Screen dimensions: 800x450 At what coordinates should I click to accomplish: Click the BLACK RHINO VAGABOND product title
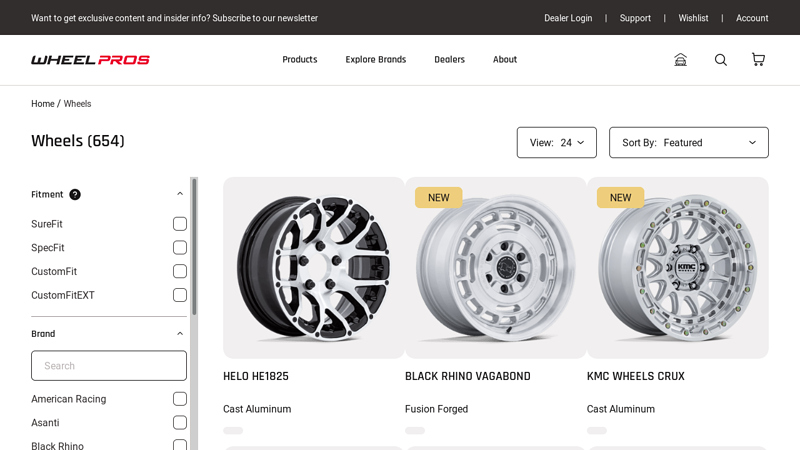pos(468,376)
